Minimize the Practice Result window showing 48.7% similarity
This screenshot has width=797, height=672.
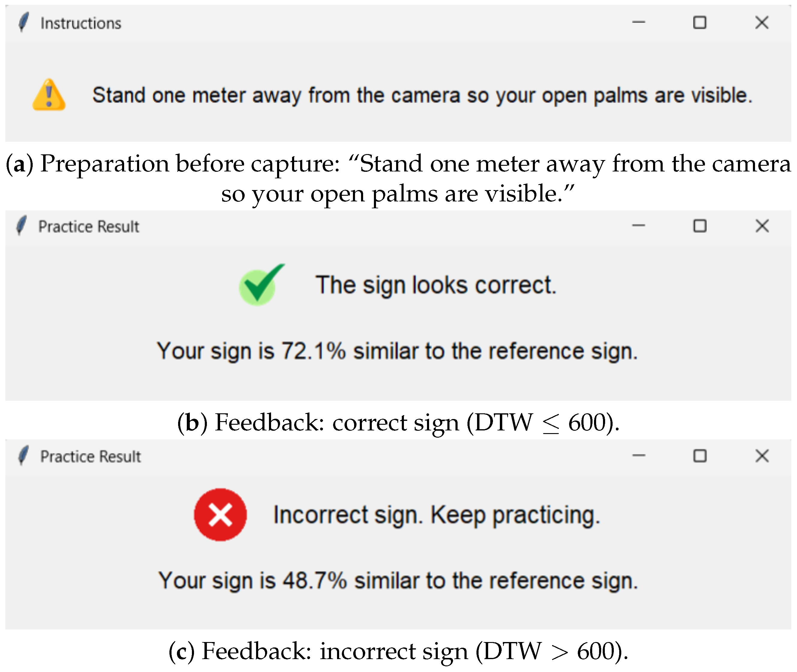638,456
